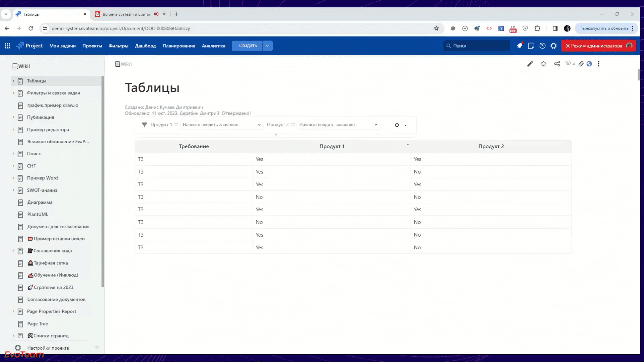Click the history/clock icon in toolbar
The width and height of the screenshot is (644, 362).
click(542, 46)
